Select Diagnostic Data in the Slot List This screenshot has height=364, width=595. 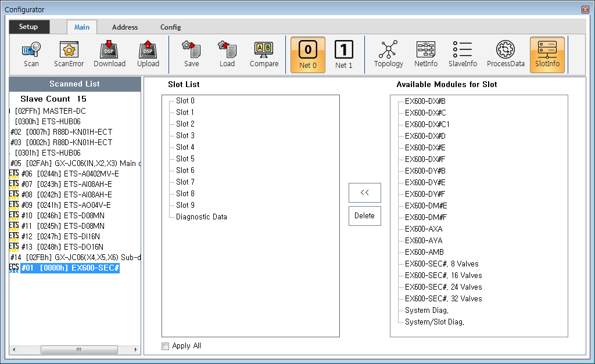pyautogui.click(x=201, y=217)
